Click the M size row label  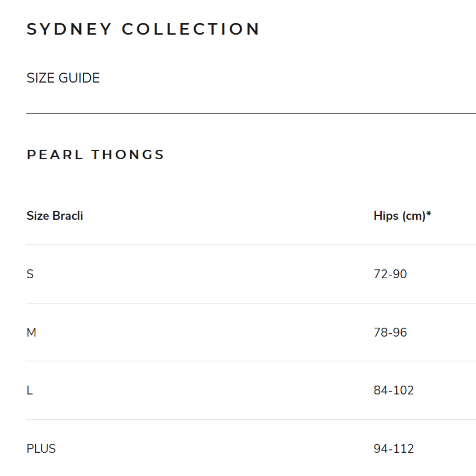[31, 332]
